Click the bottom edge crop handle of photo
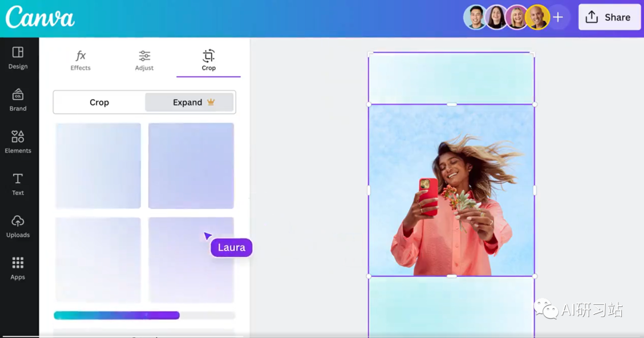Viewport: 644px width, 338px height. point(451,276)
